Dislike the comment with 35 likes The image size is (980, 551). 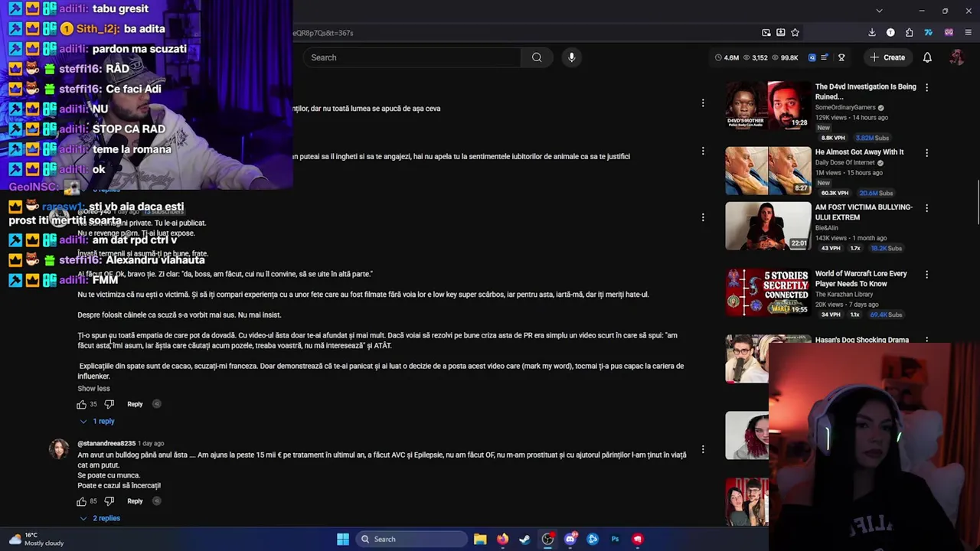point(109,404)
